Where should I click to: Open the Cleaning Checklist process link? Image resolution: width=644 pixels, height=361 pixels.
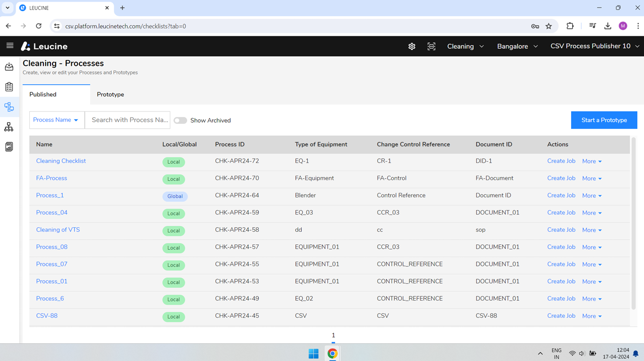click(x=61, y=161)
